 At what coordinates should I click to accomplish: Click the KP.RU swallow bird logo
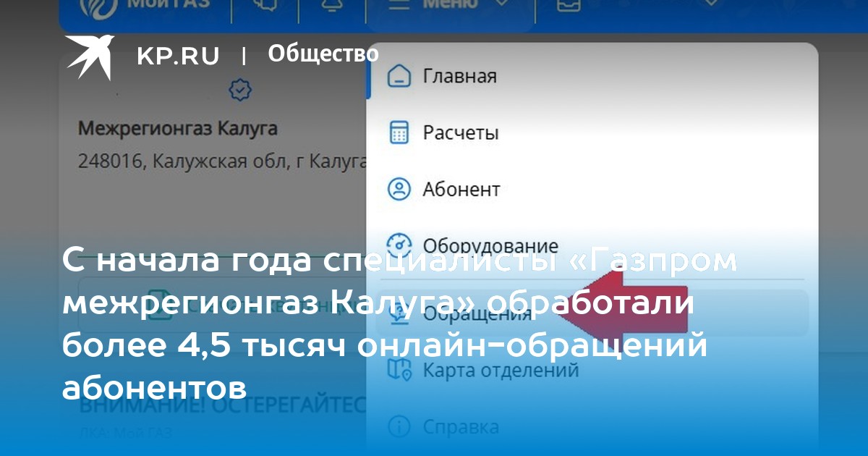90,56
